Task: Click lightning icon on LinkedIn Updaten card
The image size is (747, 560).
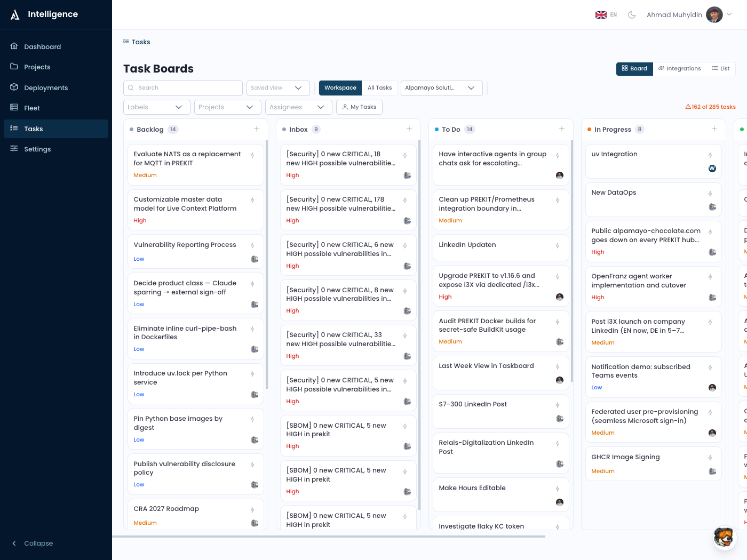Action: point(558,246)
